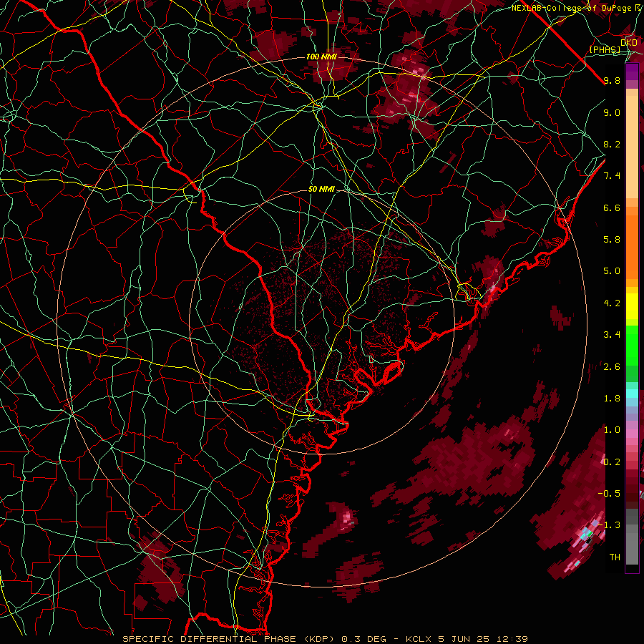
Task: Pick the purple swatch at top of color bar
Action: [x=632, y=72]
